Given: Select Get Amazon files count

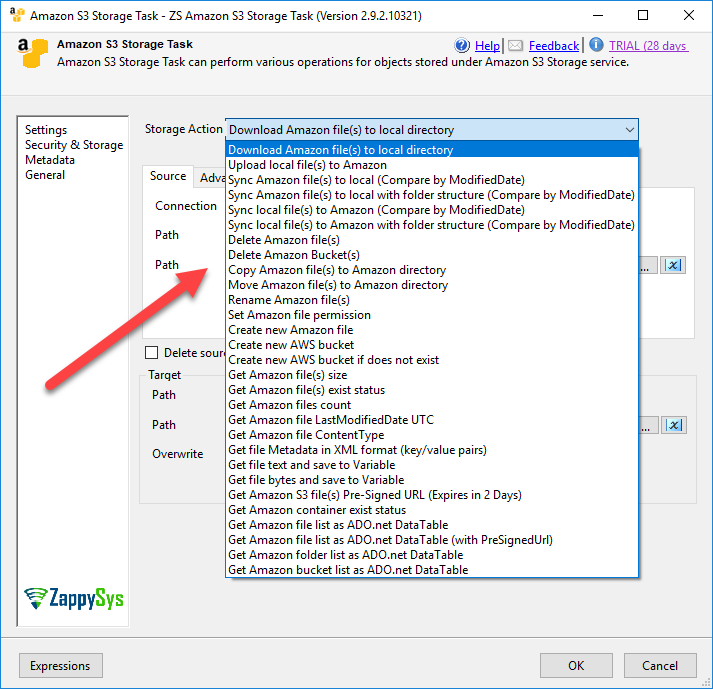Looking at the screenshot, I should pos(432,405).
